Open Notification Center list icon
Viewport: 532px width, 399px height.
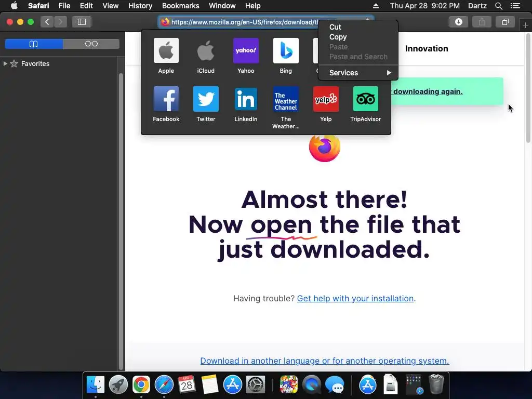point(515,6)
